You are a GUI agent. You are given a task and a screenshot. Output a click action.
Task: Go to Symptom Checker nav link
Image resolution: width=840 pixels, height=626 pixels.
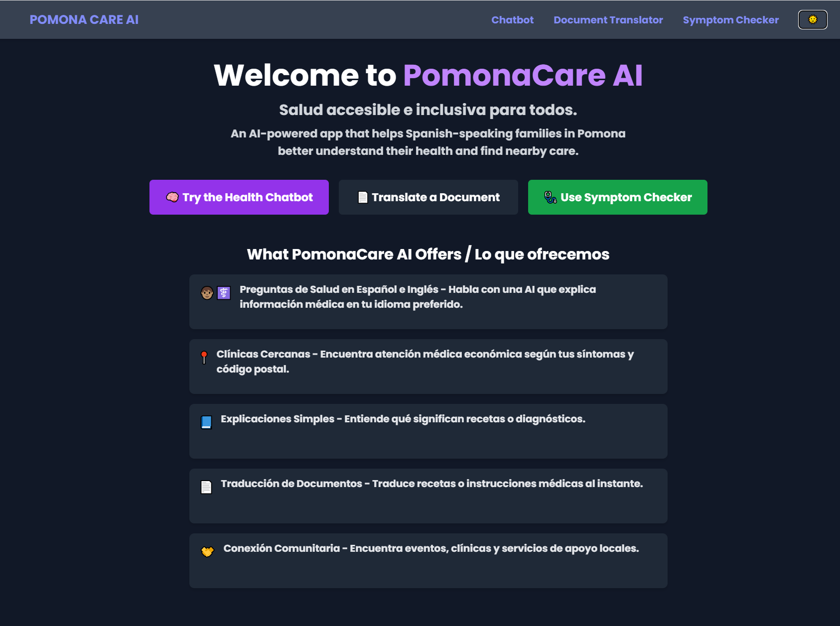tap(730, 20)
